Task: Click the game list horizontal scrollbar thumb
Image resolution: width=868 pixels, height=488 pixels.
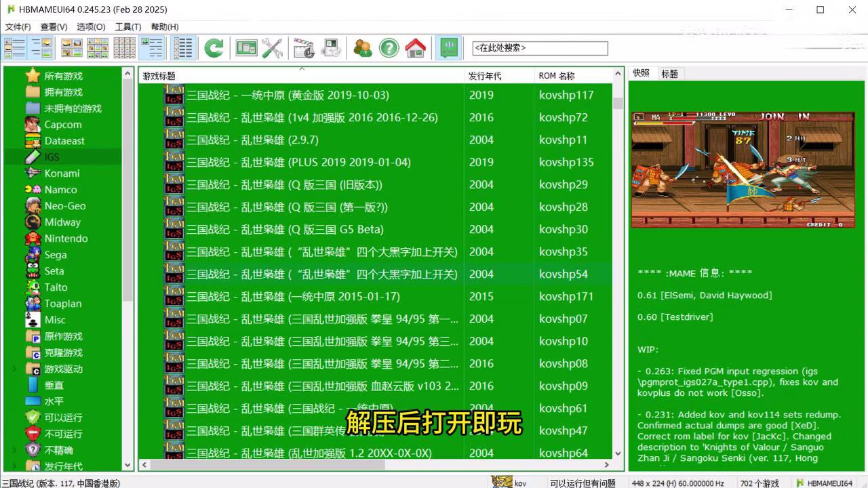Action: click(x=267, y=465)
